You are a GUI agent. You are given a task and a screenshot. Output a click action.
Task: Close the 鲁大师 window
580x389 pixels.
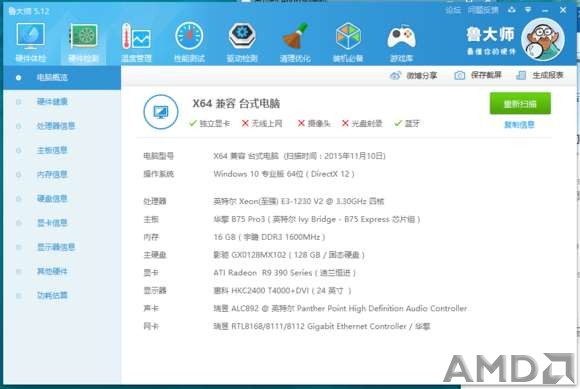(x=563, y=10)
